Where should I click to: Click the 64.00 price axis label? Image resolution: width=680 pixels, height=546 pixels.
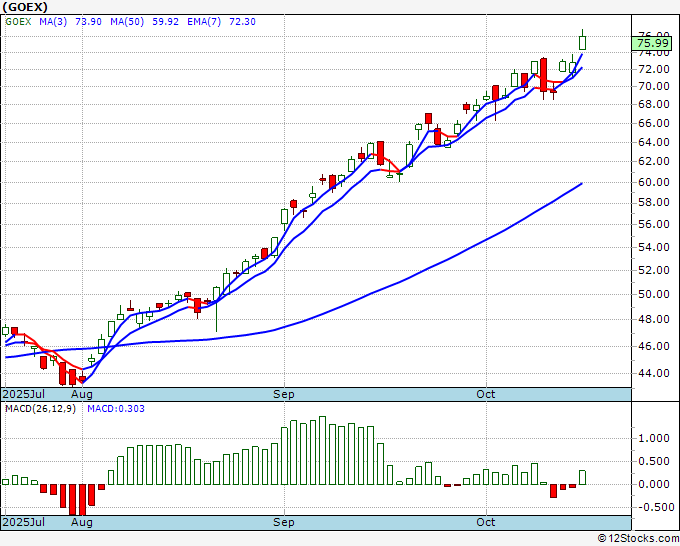pyautogui.click(x=654, y=142)
